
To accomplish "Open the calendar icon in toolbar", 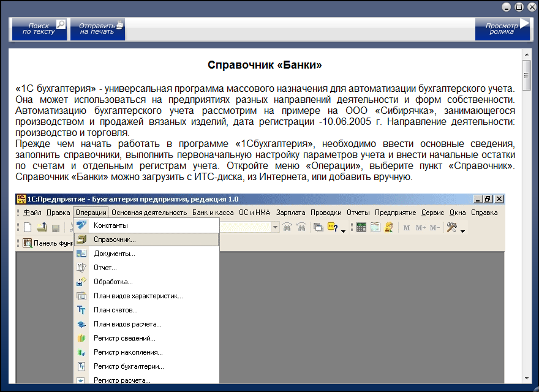I will 375,227.
